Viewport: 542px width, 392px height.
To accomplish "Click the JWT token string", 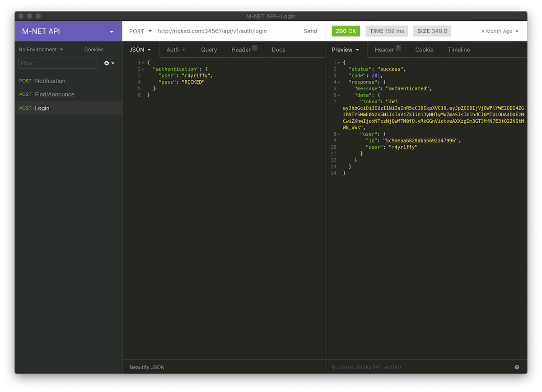I will (433, 115).
